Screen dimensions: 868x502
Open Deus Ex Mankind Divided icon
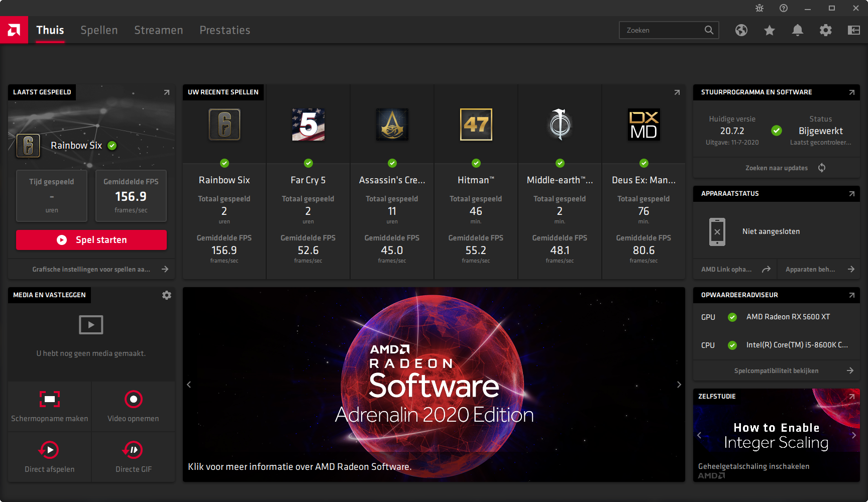tap(644, 124)
